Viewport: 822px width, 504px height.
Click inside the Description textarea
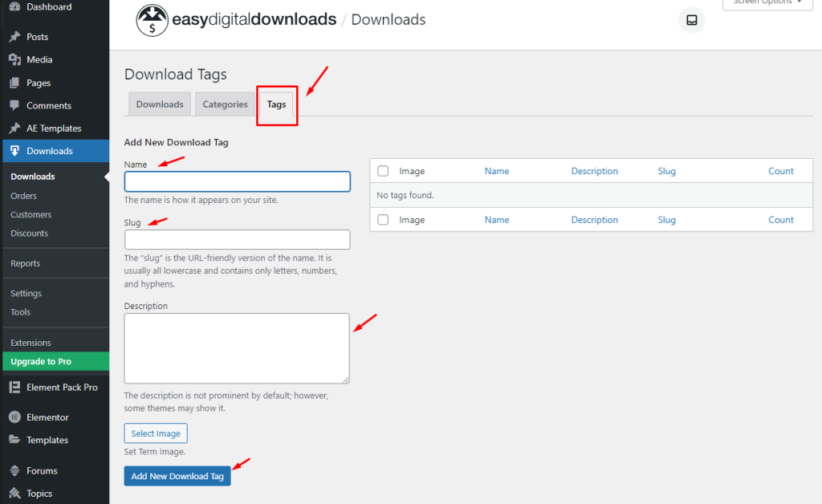[x=237, y=348]
